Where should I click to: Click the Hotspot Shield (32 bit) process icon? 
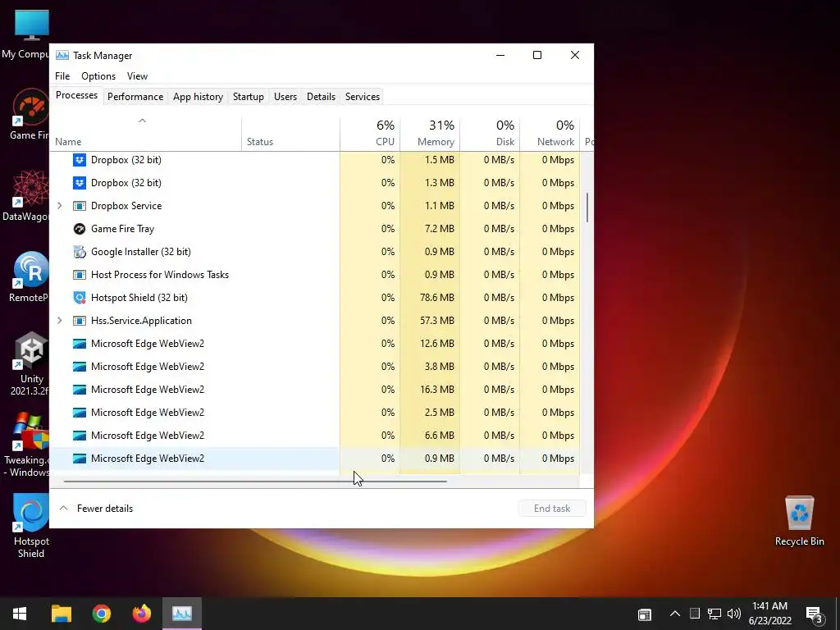[x=80, y=298]
